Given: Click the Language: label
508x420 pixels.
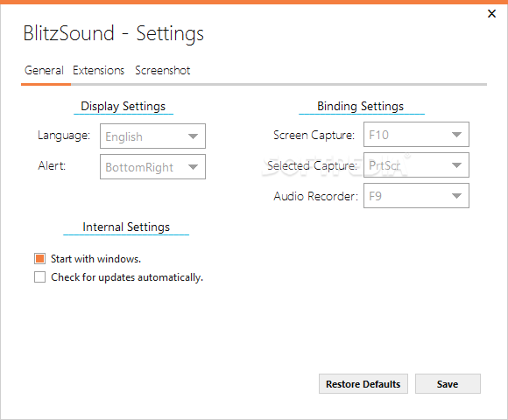Looking at the screenshot, I should click(x=64, y=136).
